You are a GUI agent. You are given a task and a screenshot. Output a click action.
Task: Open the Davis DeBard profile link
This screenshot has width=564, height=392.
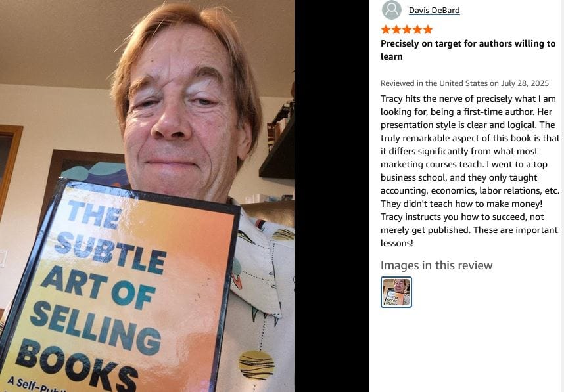click(434, 11)
